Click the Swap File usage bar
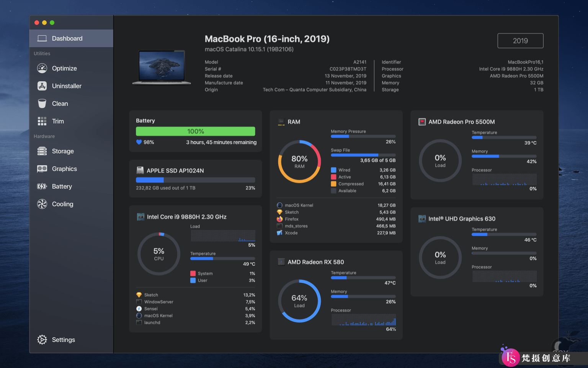The image size is (588, 368). click(363, 155)
